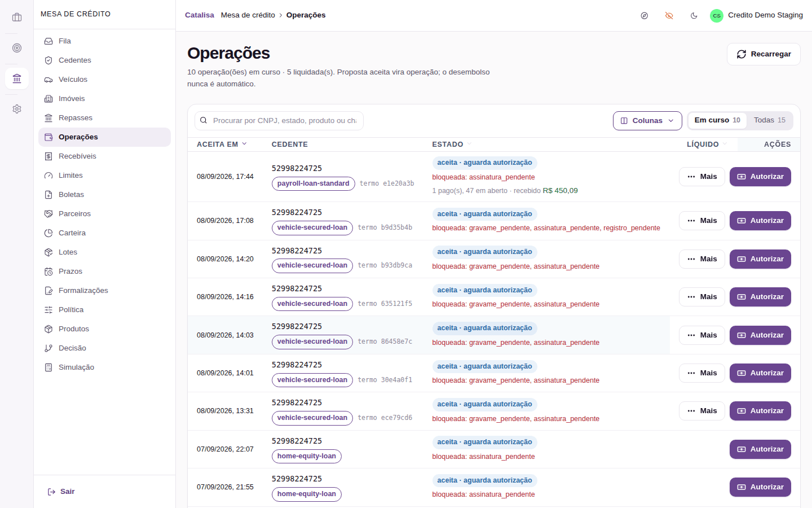Open Parceiros page
Screen dimensions: 812x508
[104, 214]
